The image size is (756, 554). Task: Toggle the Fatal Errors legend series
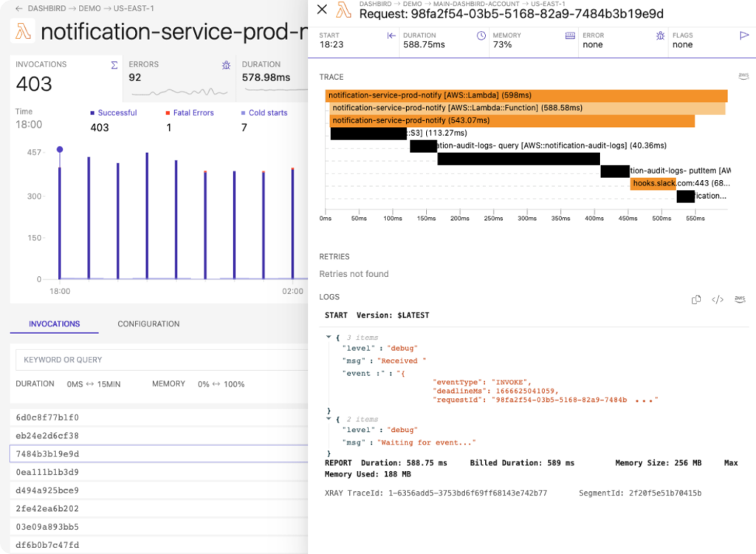(190, 112)
